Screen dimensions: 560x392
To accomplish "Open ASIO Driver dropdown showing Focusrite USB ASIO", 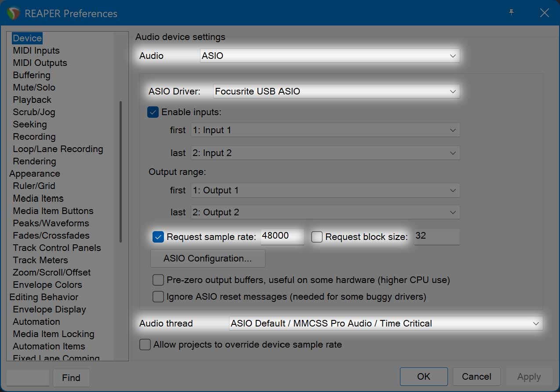I will [x=336, y=91].
